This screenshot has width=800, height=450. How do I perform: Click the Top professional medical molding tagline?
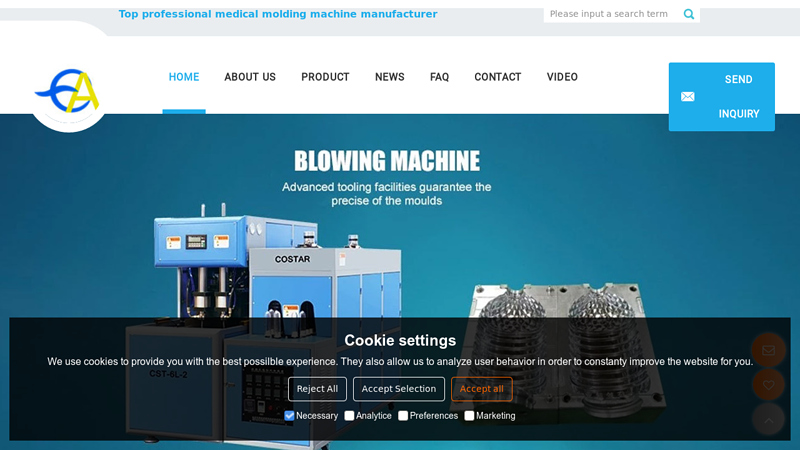[278, 14]
